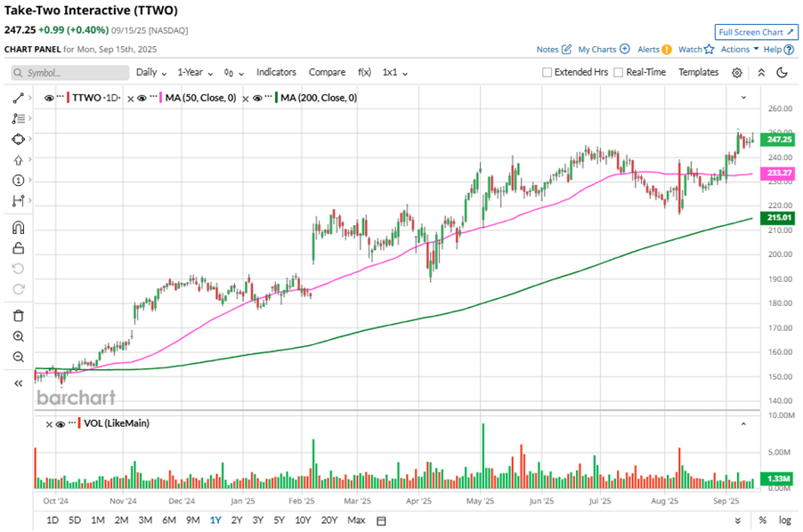Viewport: 803px width, 532px height.
Task: Select the shapes polygon tool
Action: click(18, 139)
